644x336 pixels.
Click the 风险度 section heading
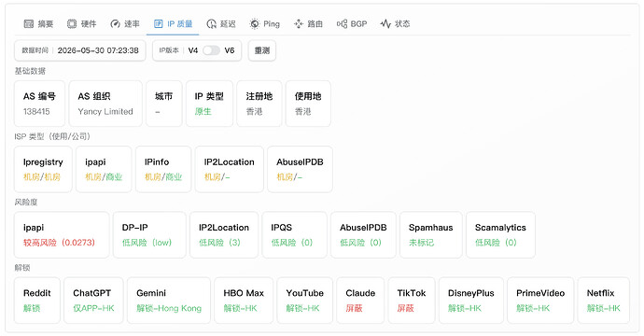(26, 203)
